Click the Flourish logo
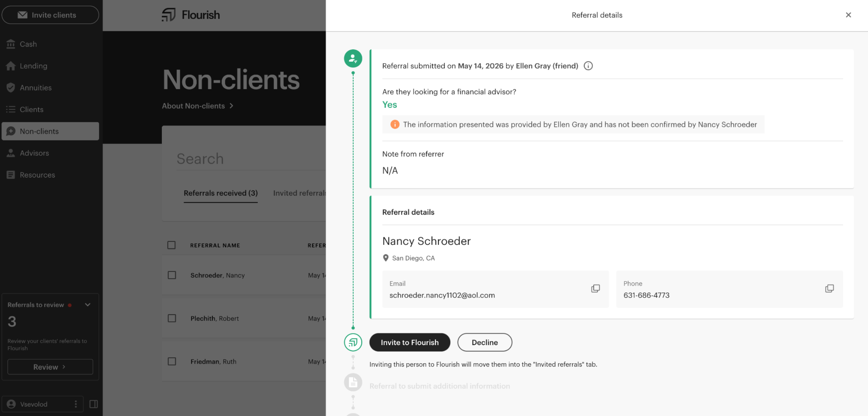 tap(191, 15)
